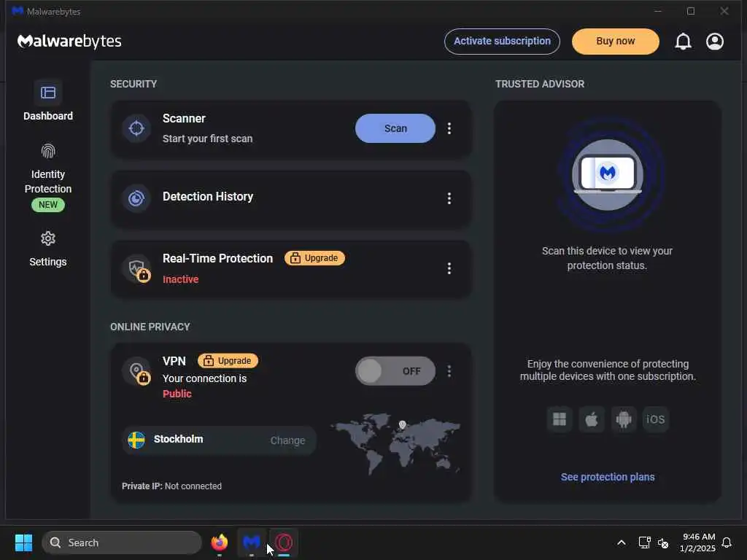747x560 pixels.
Task: Click the red Inactive status text
Action: coord(181,279)
